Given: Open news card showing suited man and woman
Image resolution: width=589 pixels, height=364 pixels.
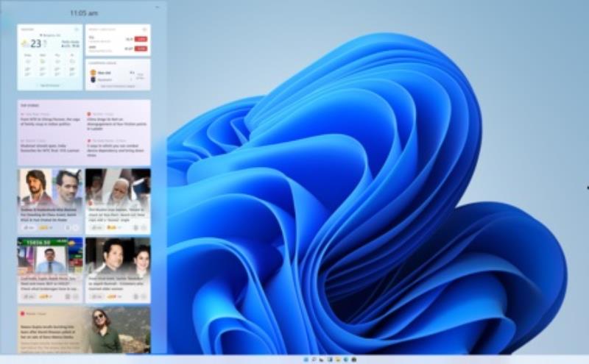Looking at the screenshot, I should pyautogui.click(x=118, y=270).
